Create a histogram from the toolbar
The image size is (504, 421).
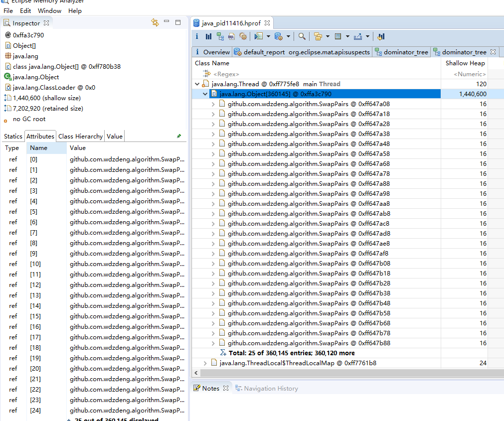[208, 36]
